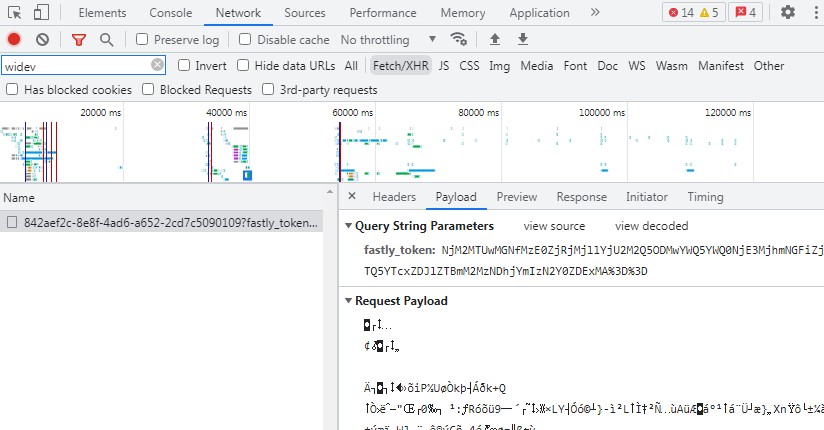Show the Preview tab

click(x=517, y=197)
